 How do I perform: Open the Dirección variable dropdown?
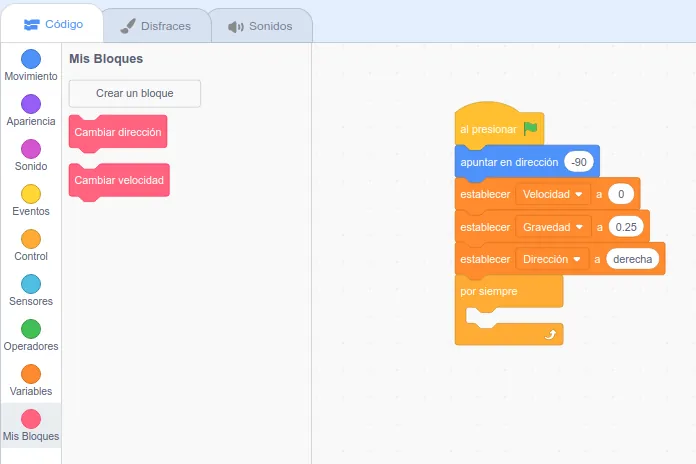(552, 259)
